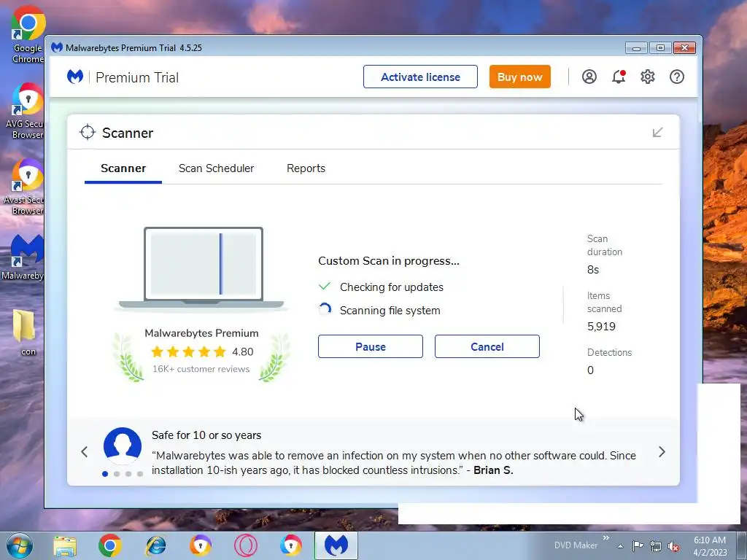Click the reviewer avatar icon
The image size is (747, 560).
[x=123, y=446]
